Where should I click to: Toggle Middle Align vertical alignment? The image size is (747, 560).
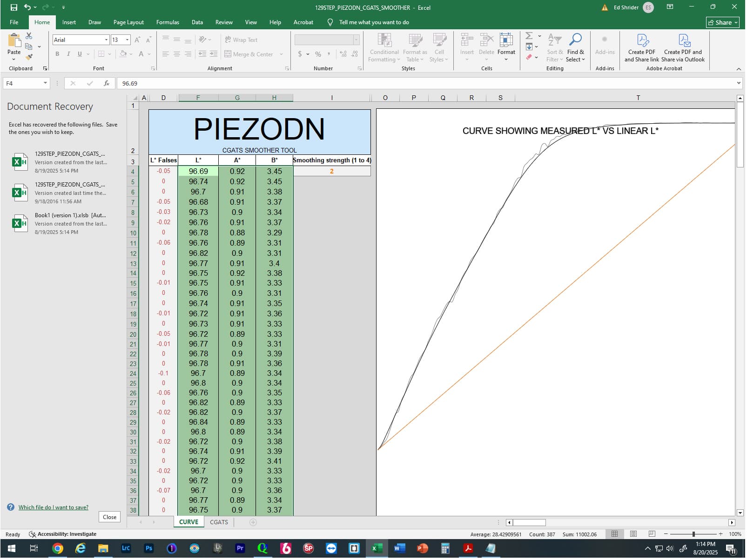pos(177,40)
